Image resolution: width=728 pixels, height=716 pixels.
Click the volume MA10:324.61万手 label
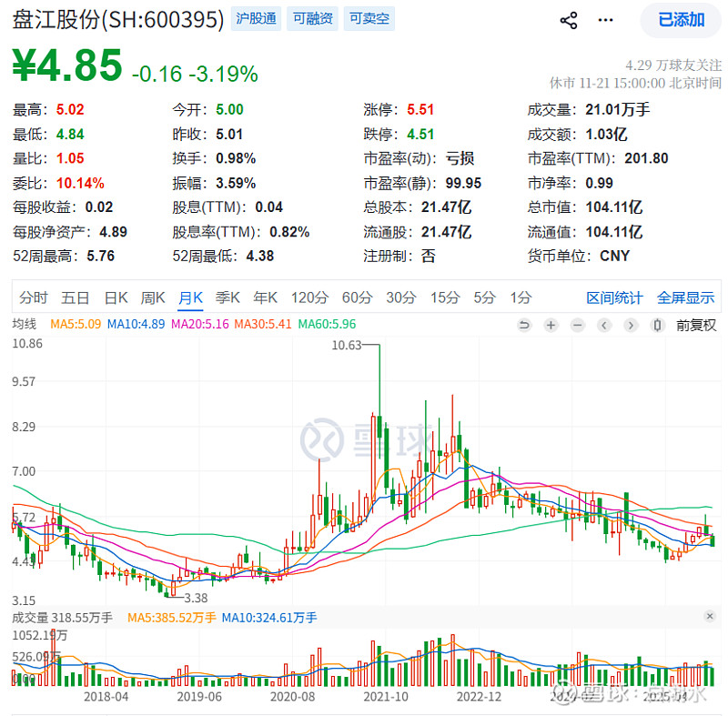point(269,618)
